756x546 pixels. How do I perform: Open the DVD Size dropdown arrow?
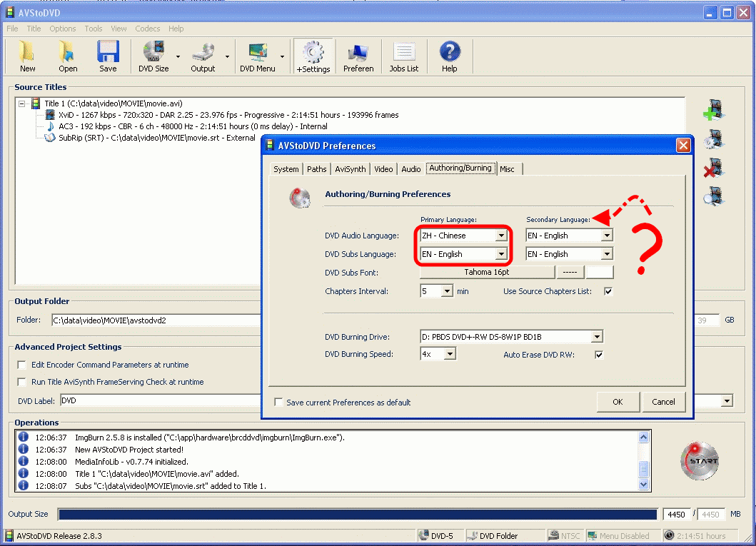pyautogui.click(x=178, y=57)
